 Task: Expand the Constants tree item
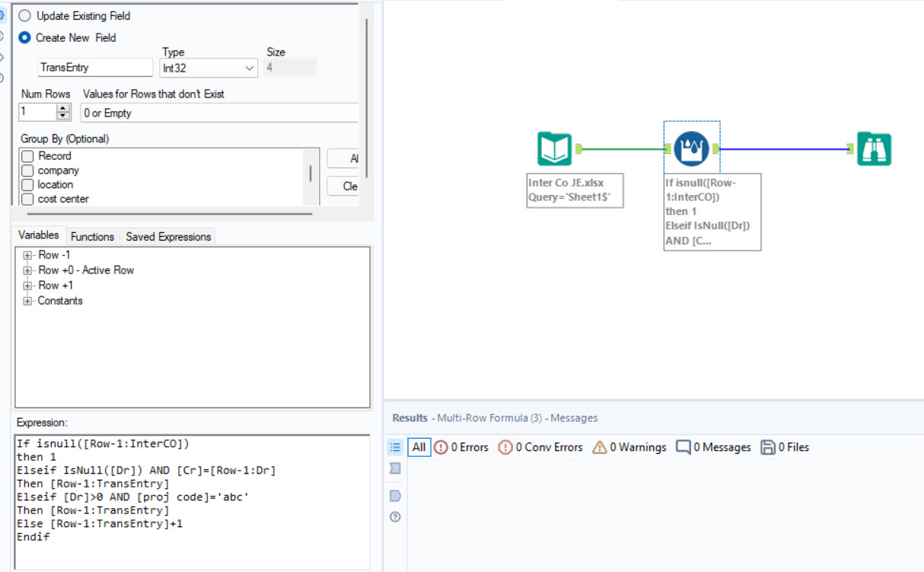[27, 300]
